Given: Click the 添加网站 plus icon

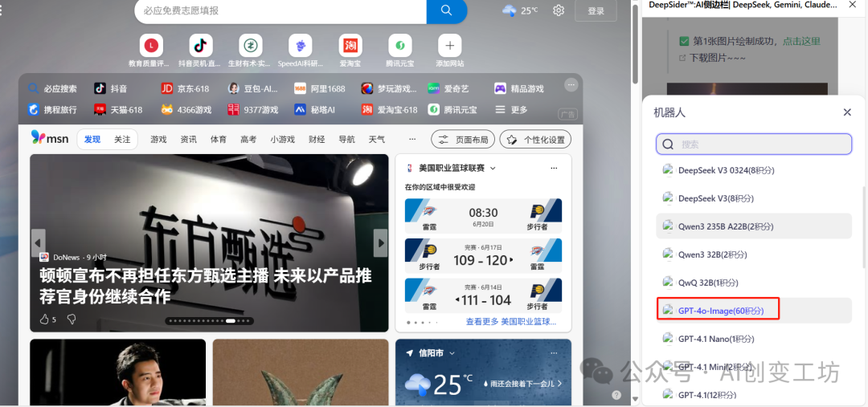Looking at the screenshot, I should (x=449, y=45).
